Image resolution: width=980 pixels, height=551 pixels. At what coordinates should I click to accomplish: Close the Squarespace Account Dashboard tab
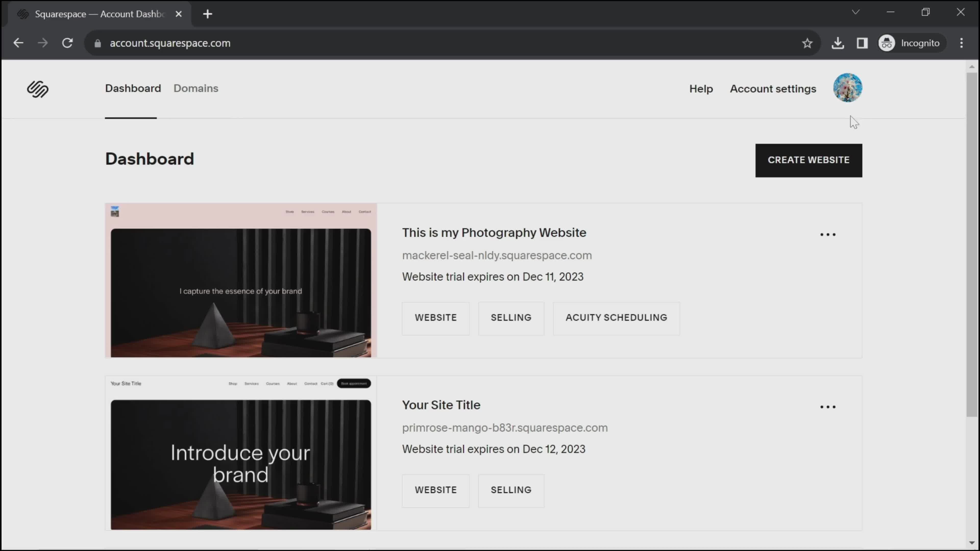(x=178, y=14)
